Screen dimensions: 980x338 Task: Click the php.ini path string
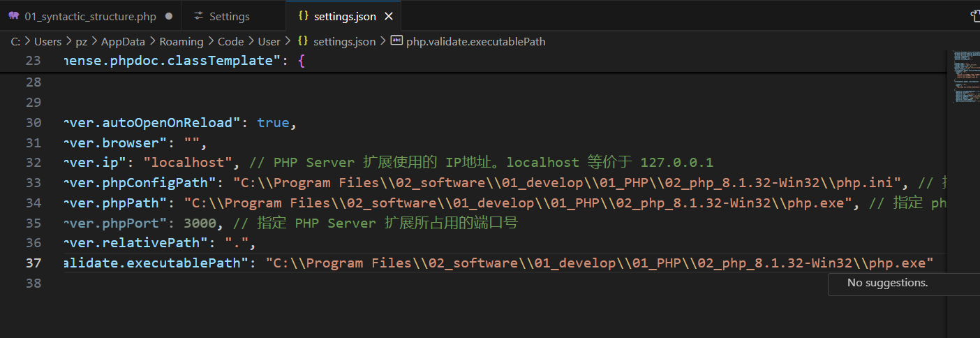pos(569,183)
